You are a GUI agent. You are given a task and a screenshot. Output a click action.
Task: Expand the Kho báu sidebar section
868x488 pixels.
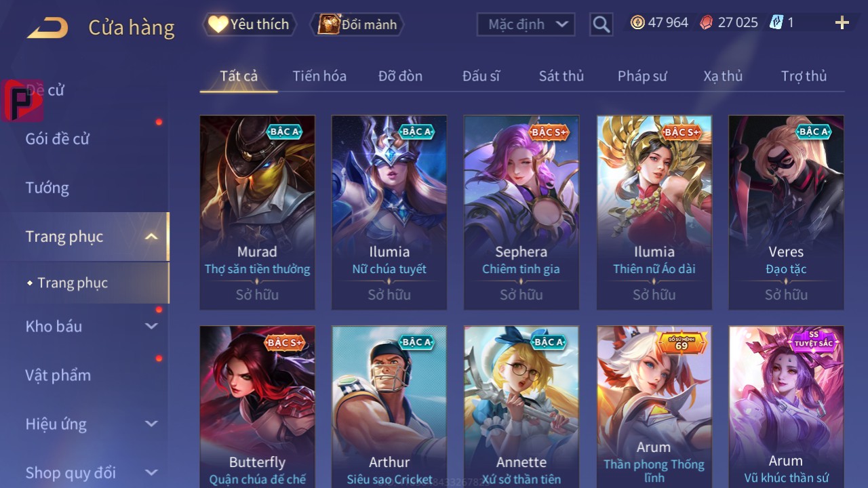151,326
